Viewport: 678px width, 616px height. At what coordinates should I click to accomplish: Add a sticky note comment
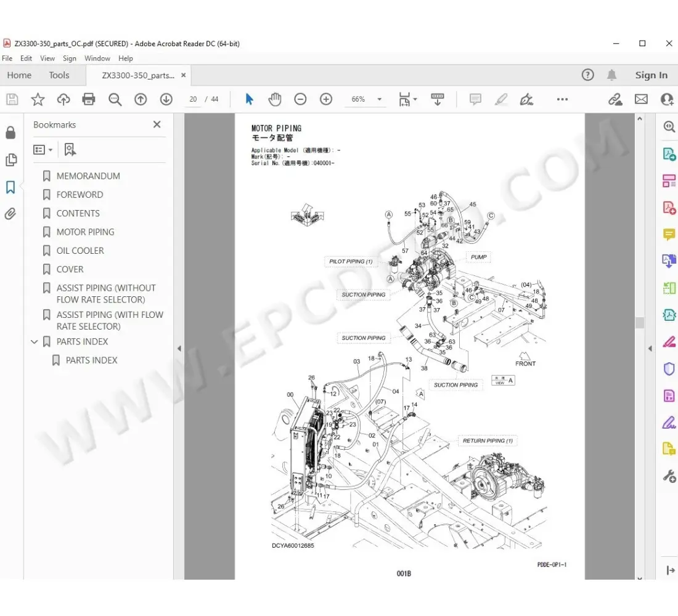[x=475, y=99]
